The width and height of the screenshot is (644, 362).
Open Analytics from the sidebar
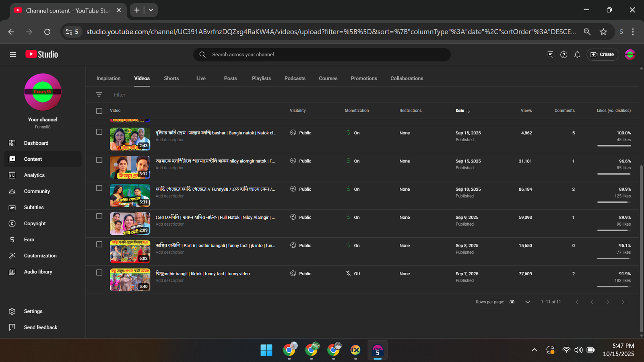[x=34, y=175]
